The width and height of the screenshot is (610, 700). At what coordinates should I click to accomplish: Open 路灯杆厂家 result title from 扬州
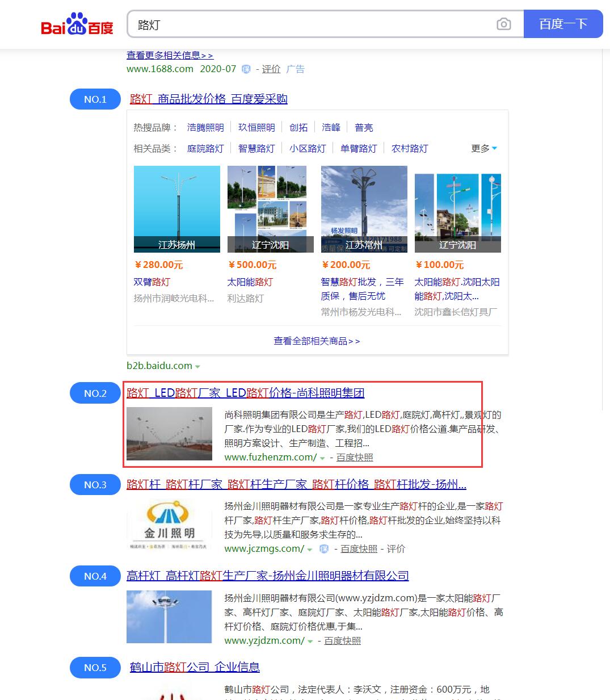tap(296, 484)
